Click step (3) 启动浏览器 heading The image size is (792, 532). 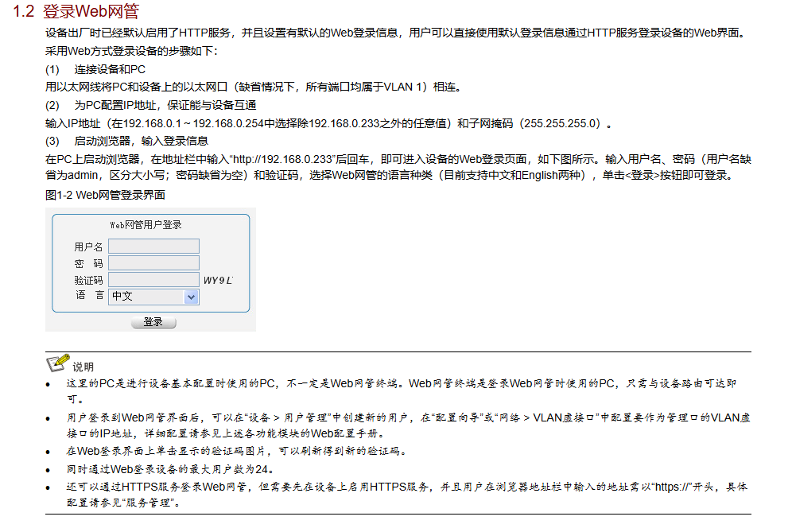(x=126, y=141)
